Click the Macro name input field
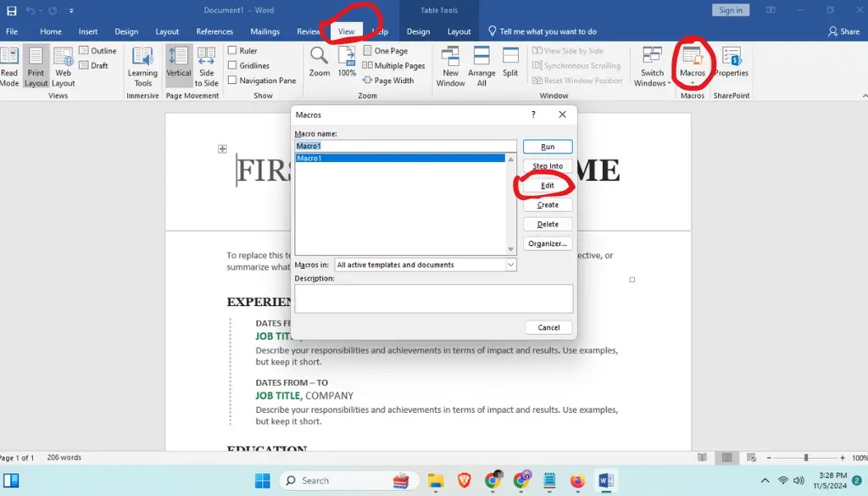 click(x=405, y=146)
